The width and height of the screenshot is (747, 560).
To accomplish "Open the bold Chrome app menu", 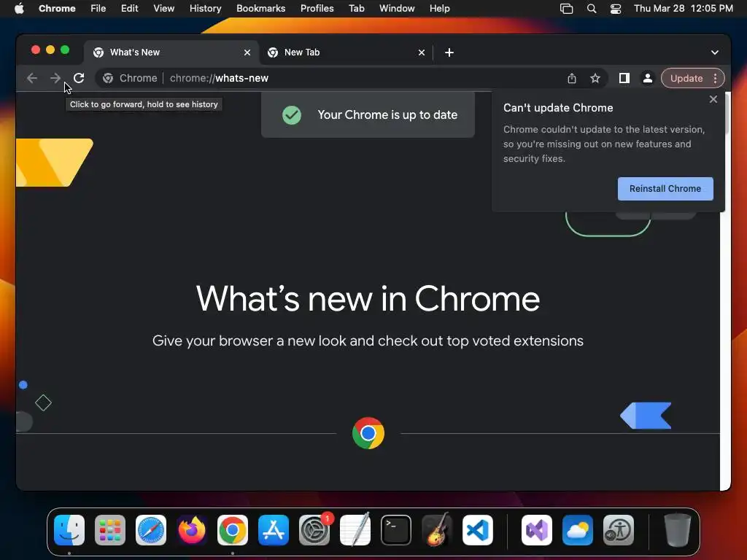I will coord(57,9).
